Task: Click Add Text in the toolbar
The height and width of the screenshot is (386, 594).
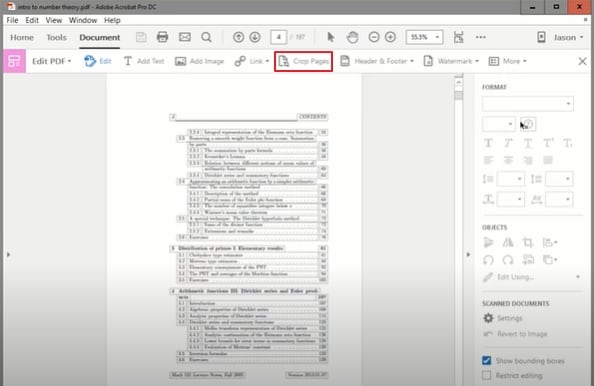Action: (144, 61)
